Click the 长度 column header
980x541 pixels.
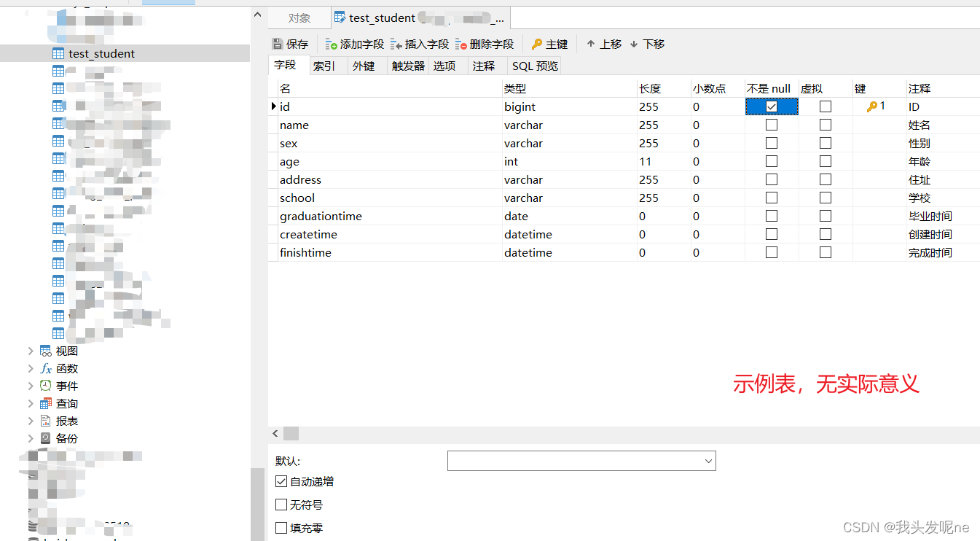663,88
